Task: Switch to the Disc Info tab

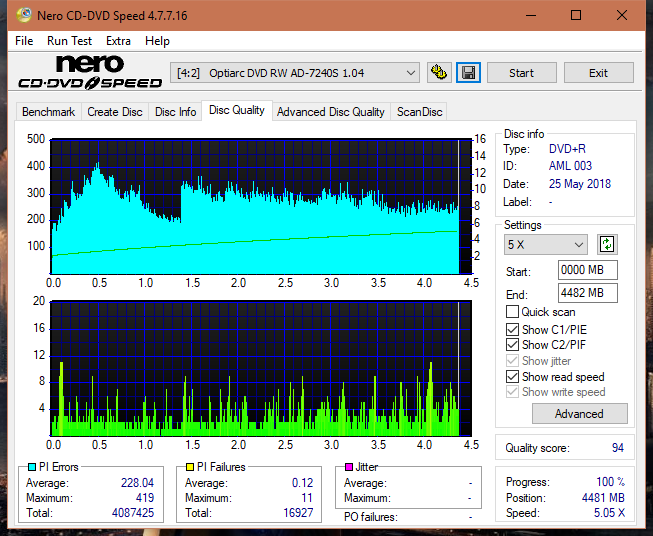Action: point(175,112)
